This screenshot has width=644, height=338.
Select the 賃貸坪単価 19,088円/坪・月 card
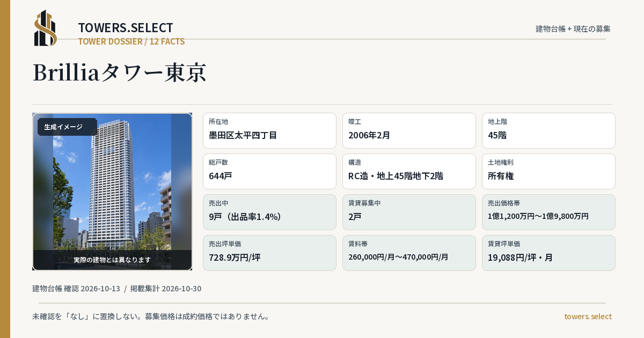[548, 253]
